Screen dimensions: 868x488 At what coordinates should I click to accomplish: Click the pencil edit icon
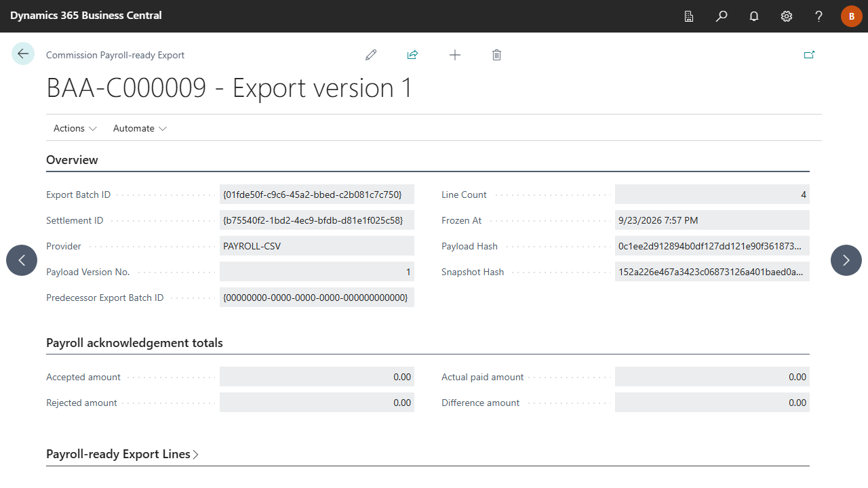[x=371, y=55]
